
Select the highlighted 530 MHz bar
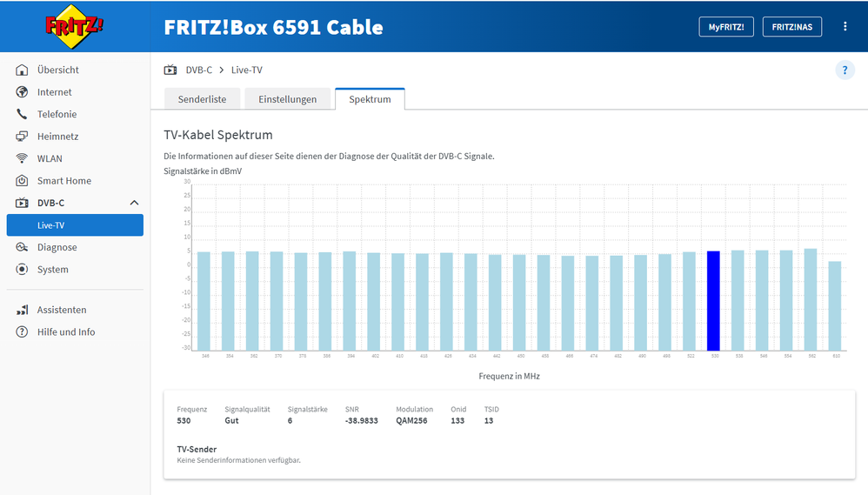coord(713,301)
